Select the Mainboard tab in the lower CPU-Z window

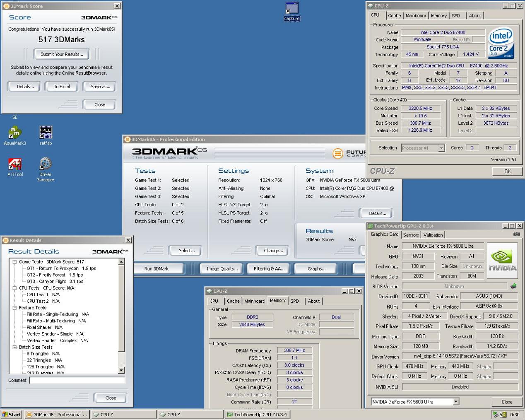[255, 301]
